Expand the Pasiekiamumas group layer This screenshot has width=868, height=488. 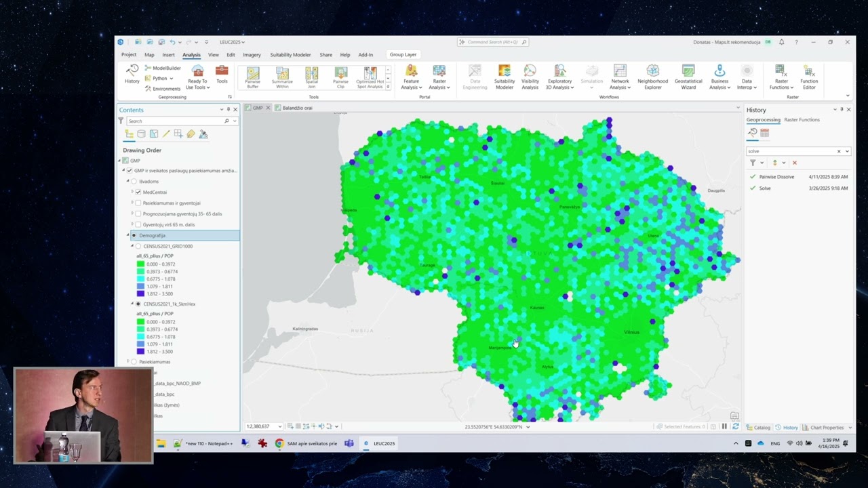127,362
